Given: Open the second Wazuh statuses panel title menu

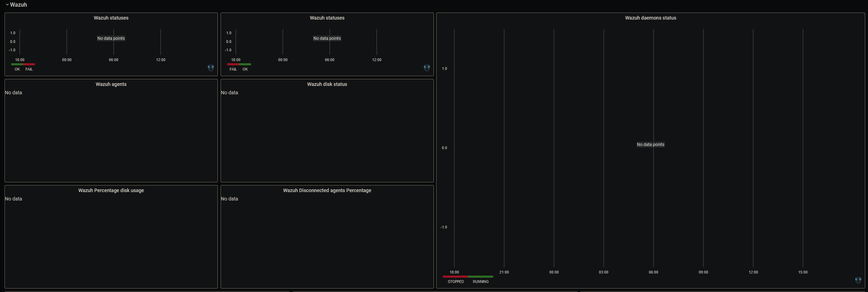Looking at the screenshot, I should click(327, 18).
